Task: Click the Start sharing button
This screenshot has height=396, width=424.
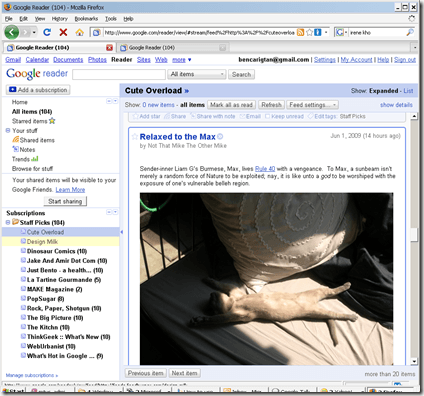Action: pyautogui.click(x=65, y=201)
